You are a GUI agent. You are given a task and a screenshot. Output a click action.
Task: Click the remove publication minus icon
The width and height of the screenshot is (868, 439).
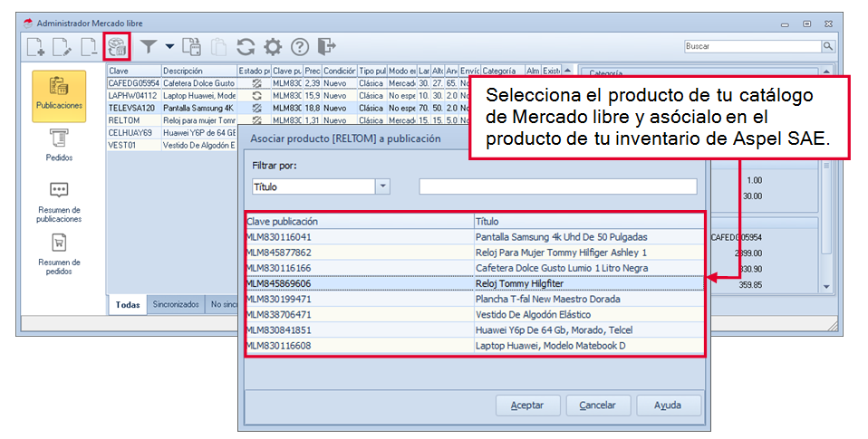89,46
